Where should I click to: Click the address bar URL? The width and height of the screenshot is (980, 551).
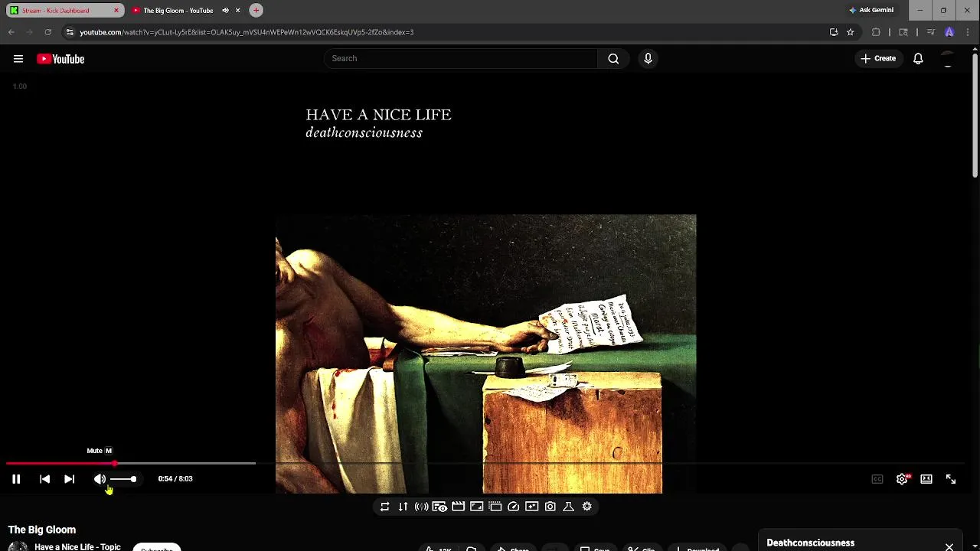tap(247, 32)
